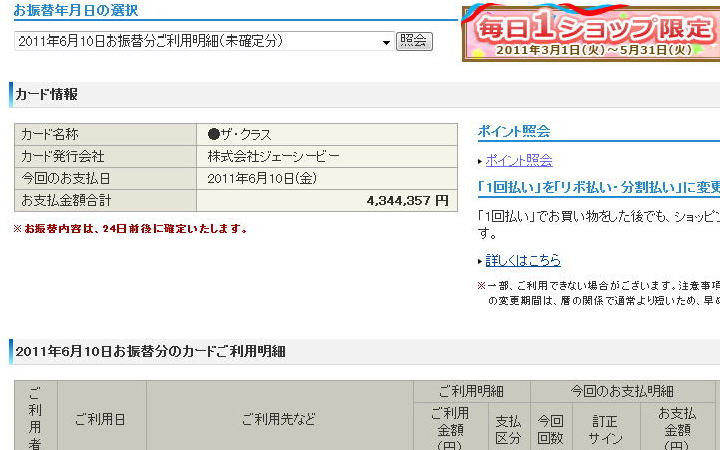Open the transfer date dropdown arrow
The width and height of the screenshot is (720, 450).
click(x=386, y=42)
